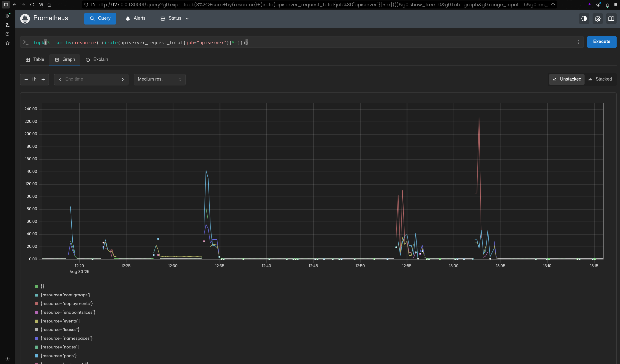Open the Query page
Viewport: 620px width, 364px height.
click(100, 18)
